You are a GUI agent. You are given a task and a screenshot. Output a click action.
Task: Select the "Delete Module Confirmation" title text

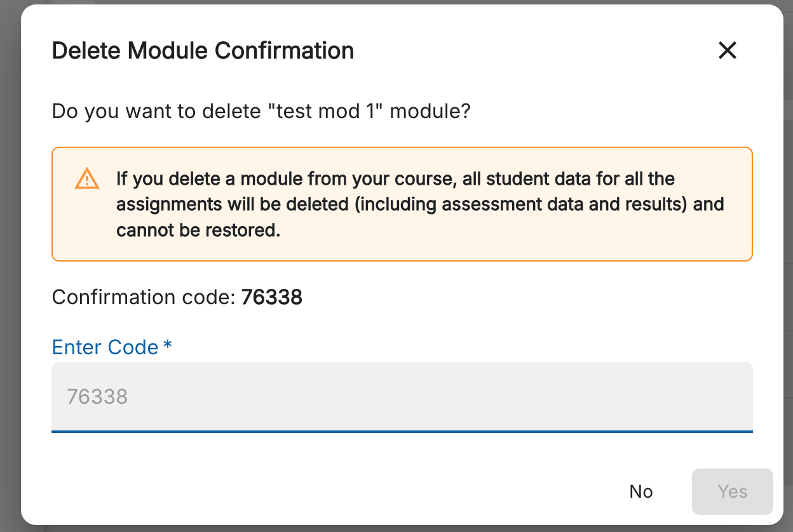[203, 51]
